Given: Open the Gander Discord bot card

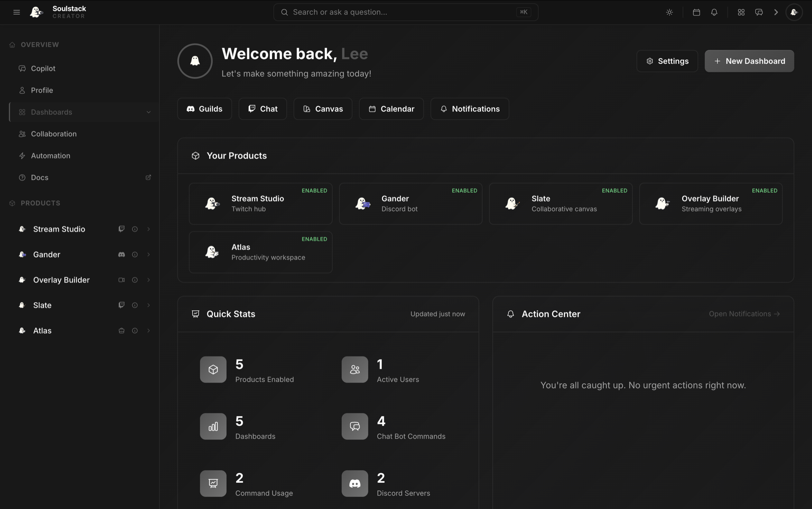Looking at the screenshot, I should tap(411, 204).
